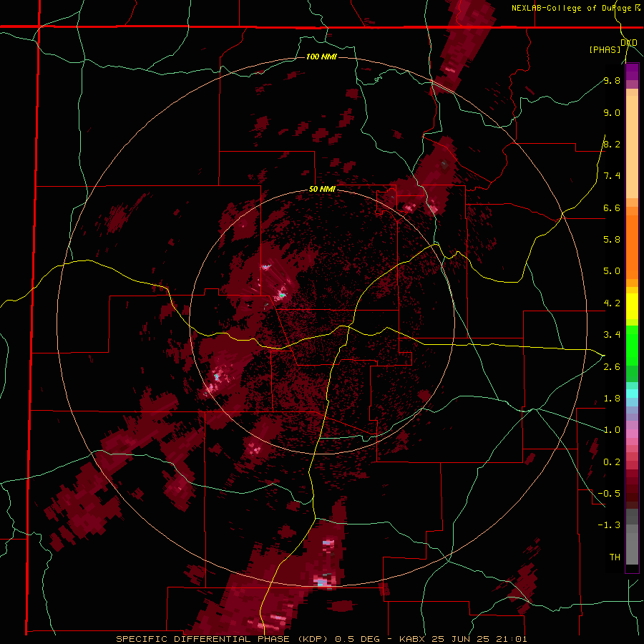Click the [PHAS] color scale unit label
Image resolution: width=644 pixels, height=644 pixels.
tap(605, 49)
